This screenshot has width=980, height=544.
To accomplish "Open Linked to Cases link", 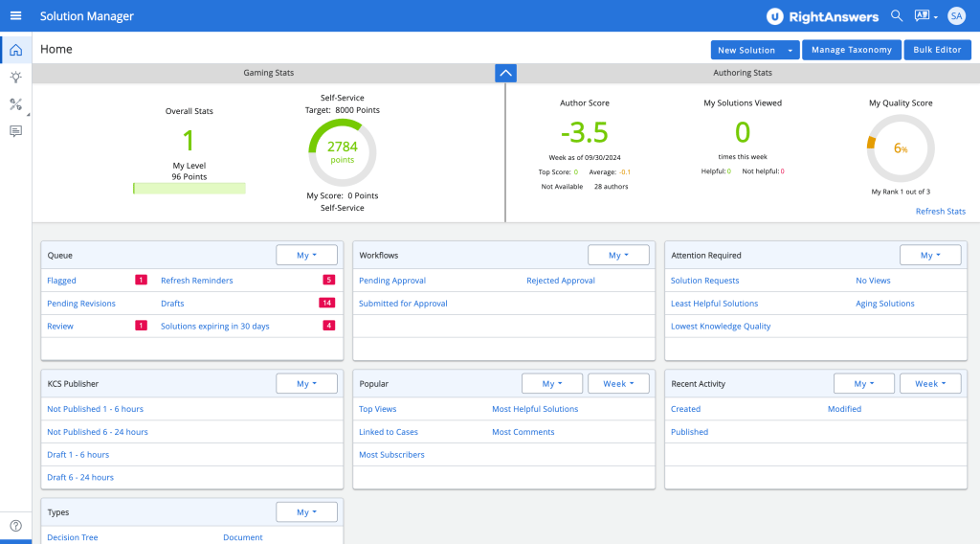I will click(x=389, y=432).
